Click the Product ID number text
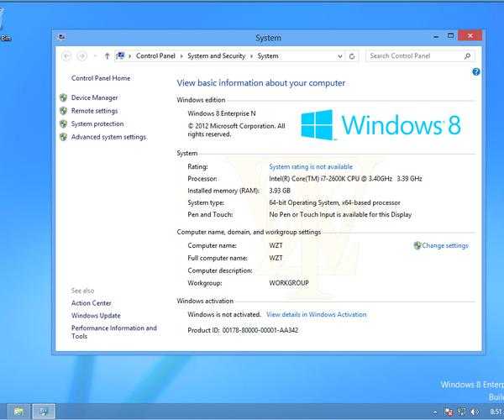 260,330
